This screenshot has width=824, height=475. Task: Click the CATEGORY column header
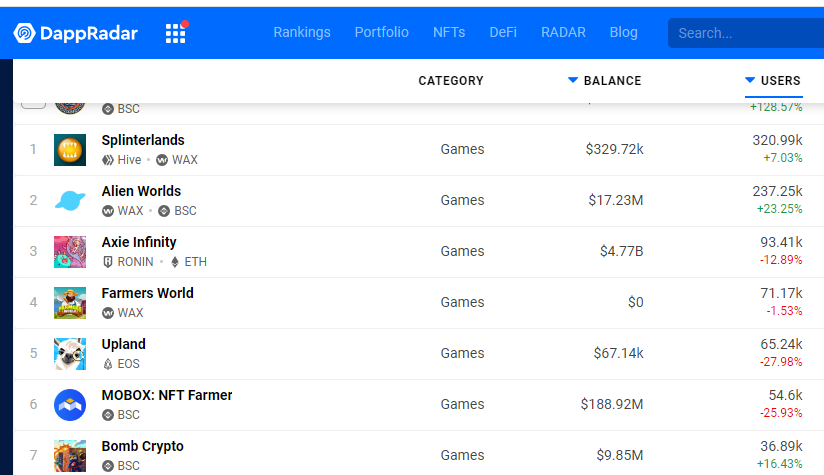(451, 81)
